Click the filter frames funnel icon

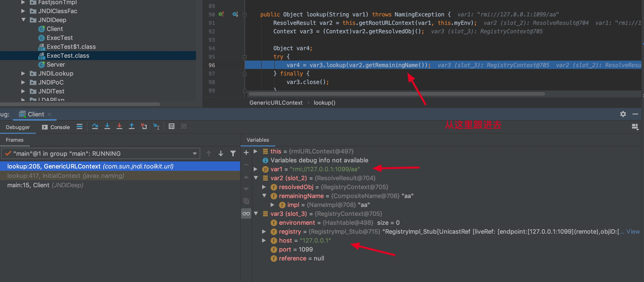click(x=233, y=153)
